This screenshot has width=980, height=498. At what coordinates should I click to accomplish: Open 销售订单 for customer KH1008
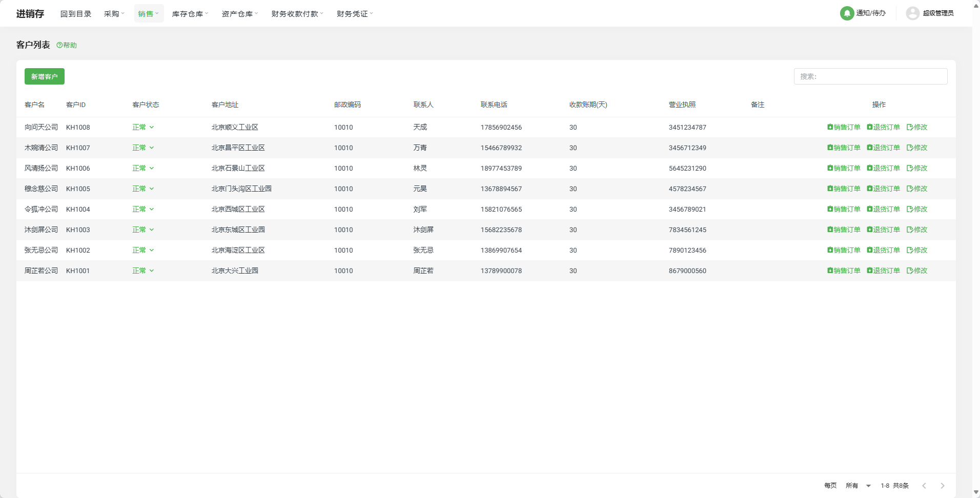[844, 127]
